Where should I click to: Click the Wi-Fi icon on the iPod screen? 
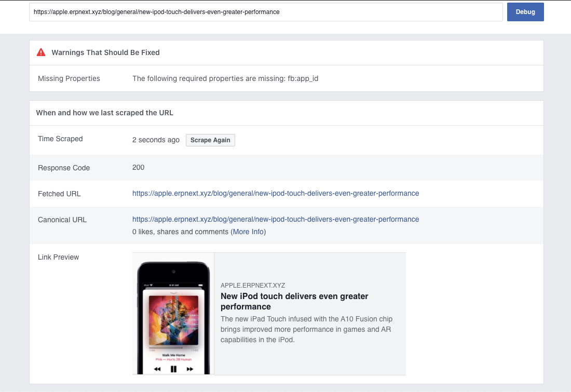[151, 285]
